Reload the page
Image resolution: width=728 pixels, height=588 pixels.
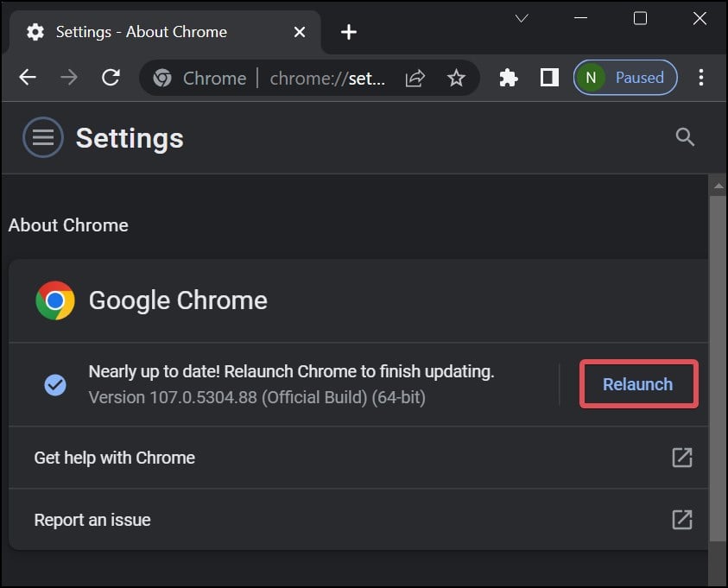click(x=111, y=78)
